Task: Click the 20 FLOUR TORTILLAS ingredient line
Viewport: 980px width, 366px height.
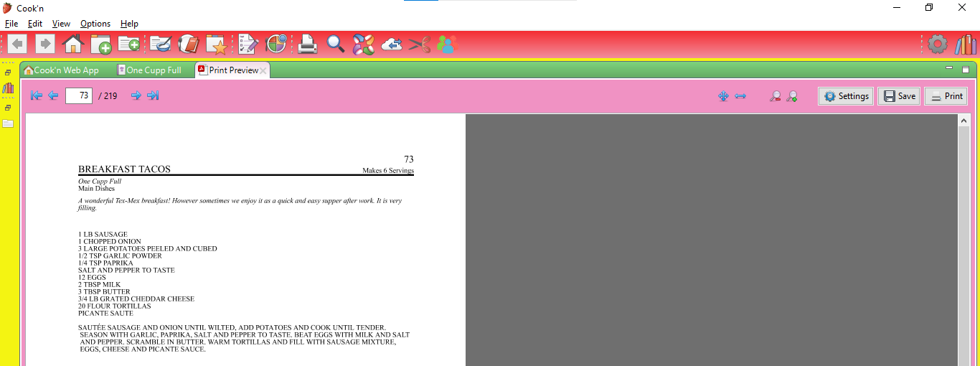Action: click(115, 306)
